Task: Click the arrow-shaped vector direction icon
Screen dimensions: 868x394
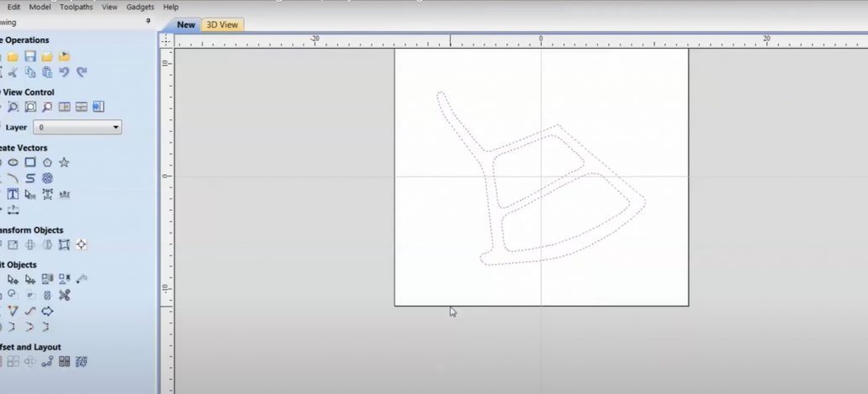Action: pyautogui.click(x=47, y=311)
